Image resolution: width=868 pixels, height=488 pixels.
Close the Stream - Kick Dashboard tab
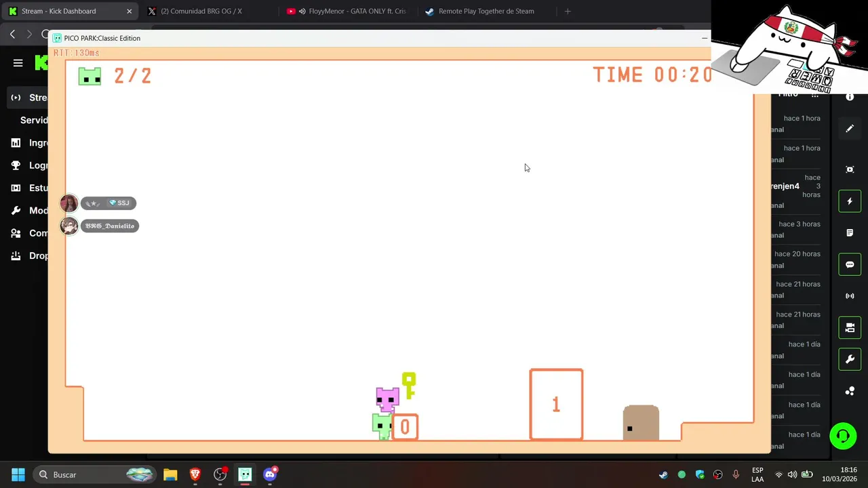click(129, 11)
